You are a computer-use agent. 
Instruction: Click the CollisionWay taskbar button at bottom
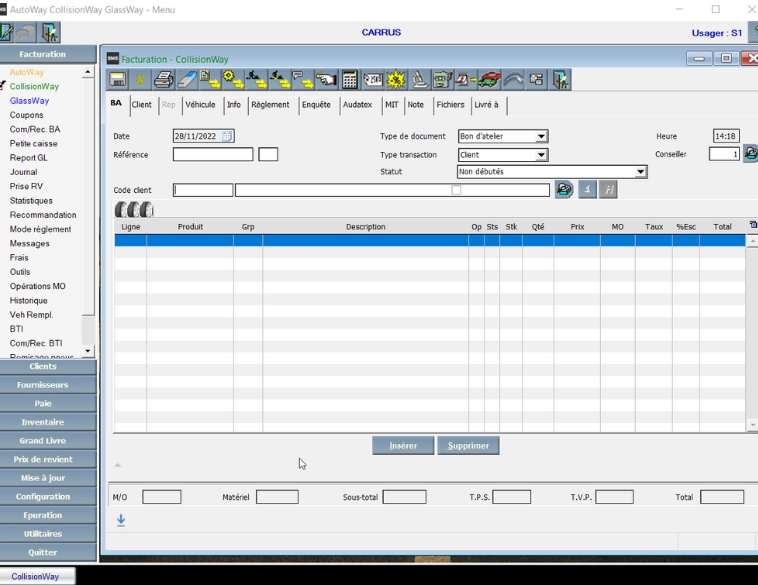point(38,576)
